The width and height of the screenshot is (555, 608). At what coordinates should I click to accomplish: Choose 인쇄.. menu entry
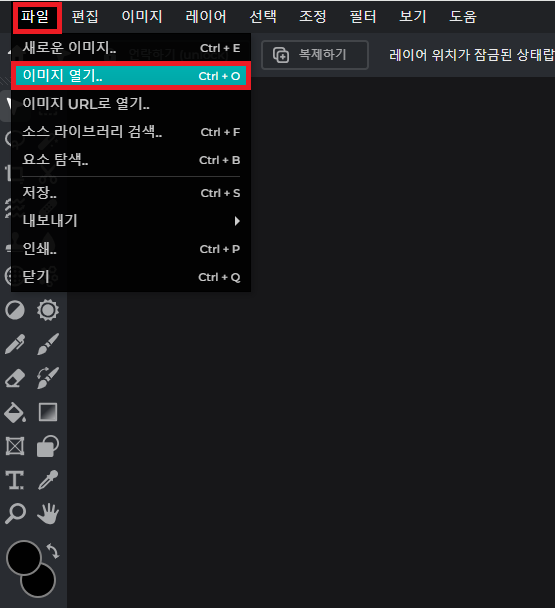point(131,249)
